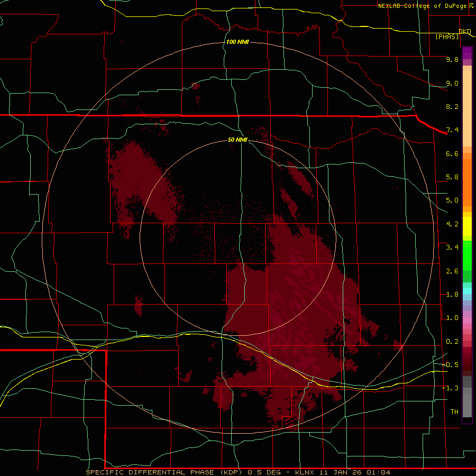Click the cyan segment of the color bar
Viewport: 476px width, 476px height.
point(467,291)
